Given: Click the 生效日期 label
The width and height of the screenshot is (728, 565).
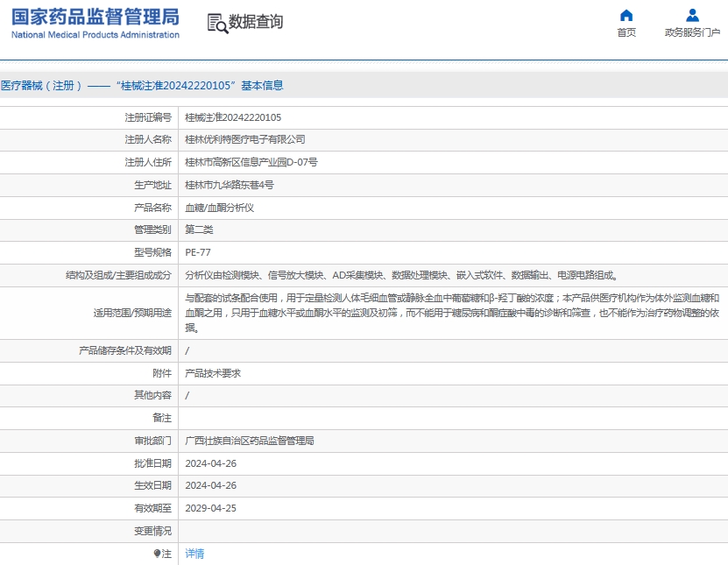Looking at the screenshot, I should click(152, 485).
